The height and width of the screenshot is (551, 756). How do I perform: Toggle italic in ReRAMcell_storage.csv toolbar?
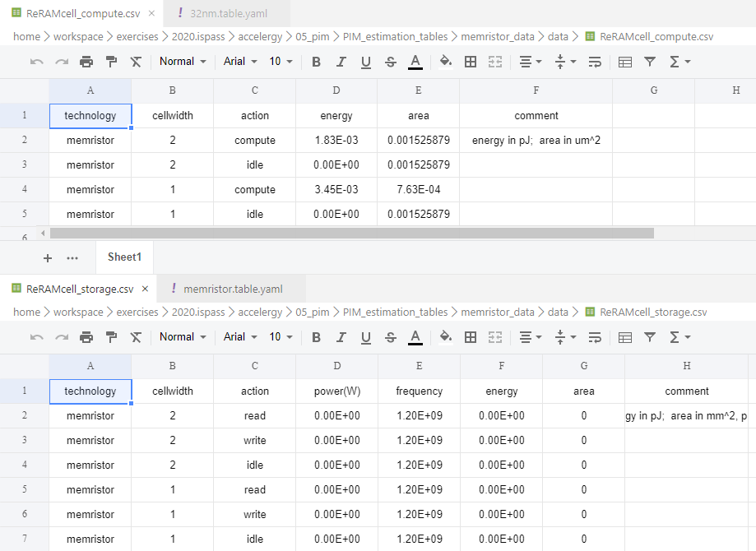pyautogui.click(x=341, y=337)
